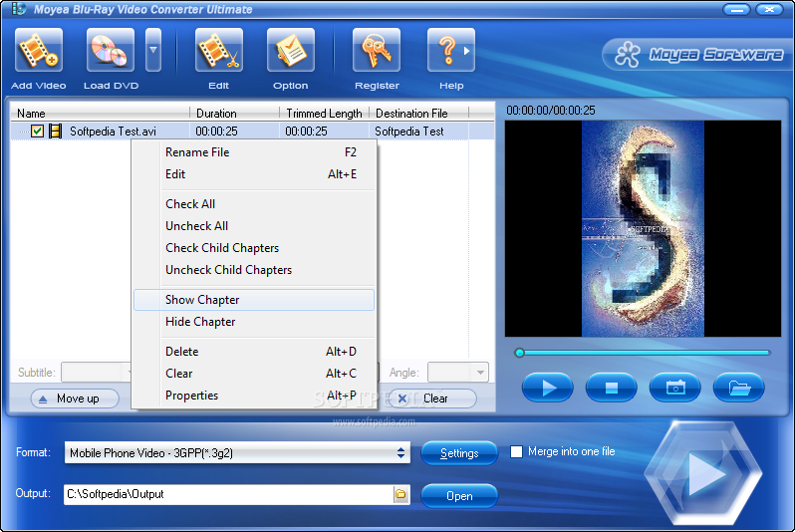Click the Open output folder button

pos(459,495)
